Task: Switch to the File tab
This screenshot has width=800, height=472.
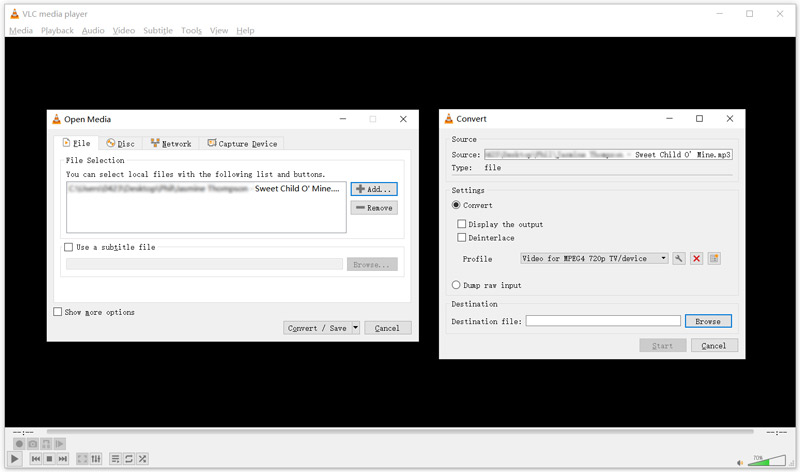Action: click(77, 143)
